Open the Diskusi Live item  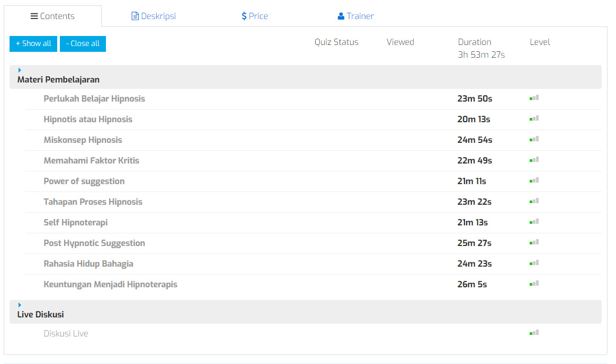[66, 333]
